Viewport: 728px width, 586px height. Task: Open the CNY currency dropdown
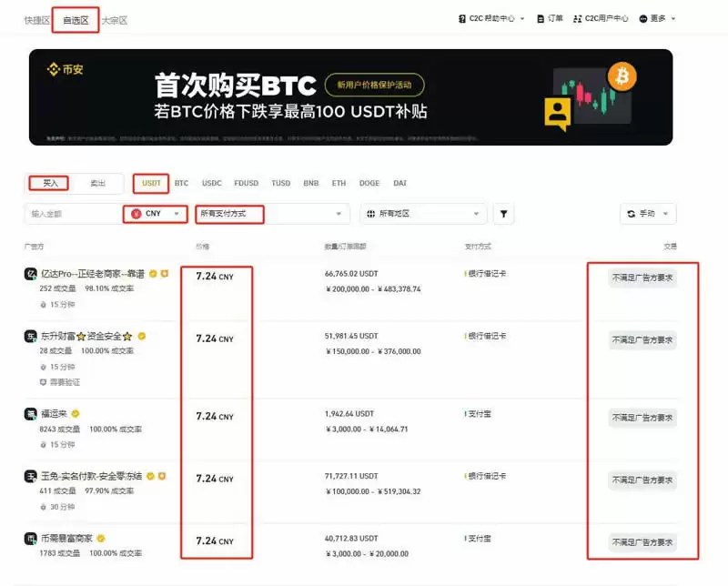[156, 214]
